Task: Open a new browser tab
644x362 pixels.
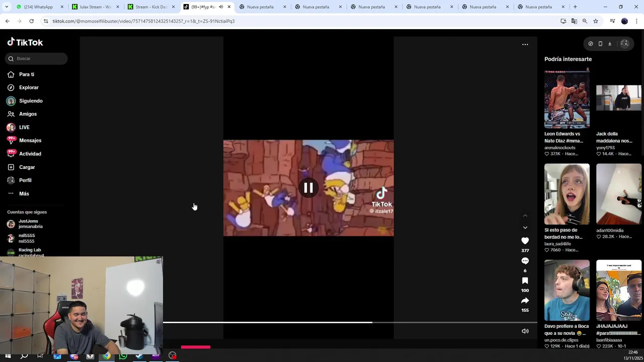Action: pos(575,7)
